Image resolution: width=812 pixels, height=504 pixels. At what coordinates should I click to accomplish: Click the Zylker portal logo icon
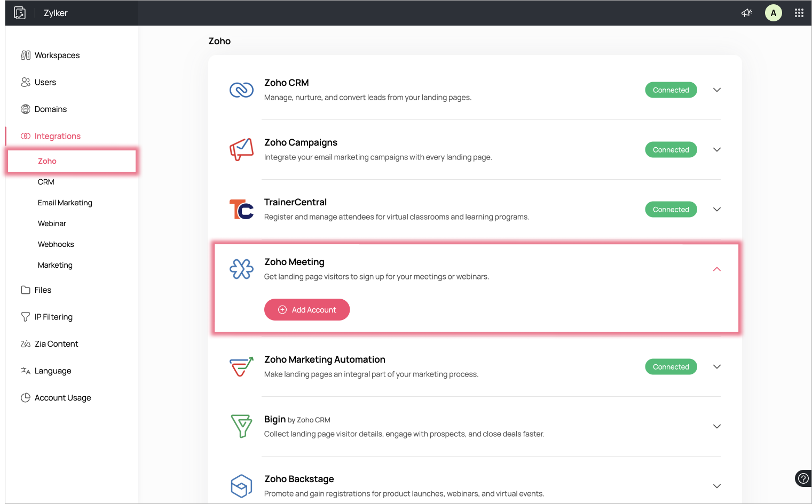click(x=20, y=13)
